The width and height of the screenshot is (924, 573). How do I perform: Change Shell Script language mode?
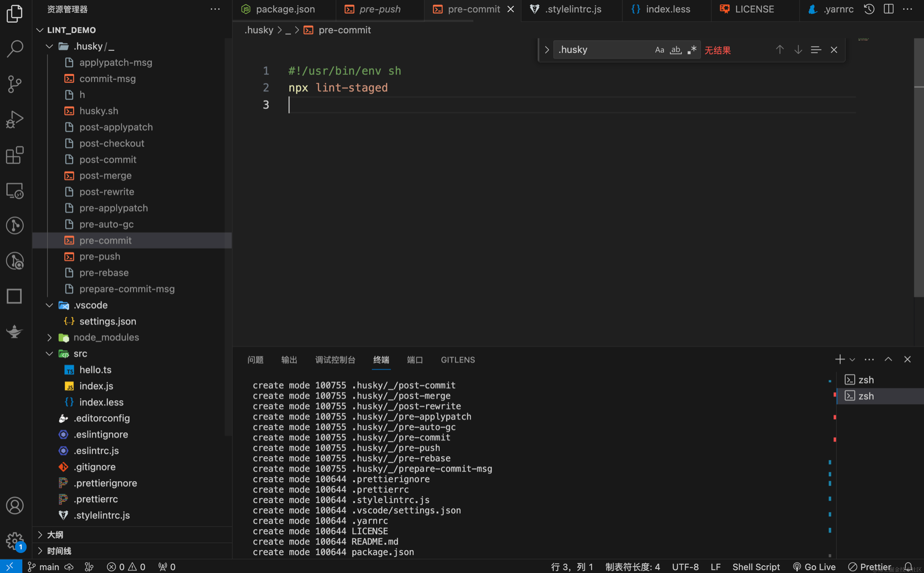tap(756, 567)
